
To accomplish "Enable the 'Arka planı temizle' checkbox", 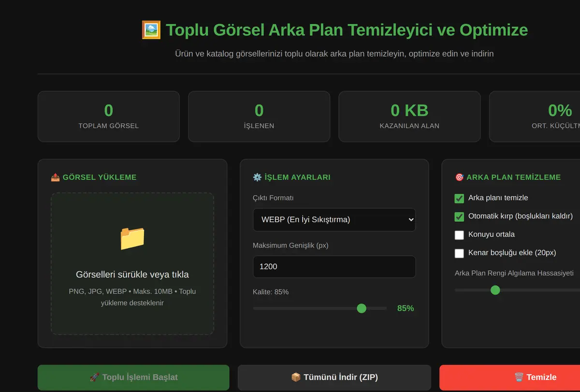I will click(459, 198).
